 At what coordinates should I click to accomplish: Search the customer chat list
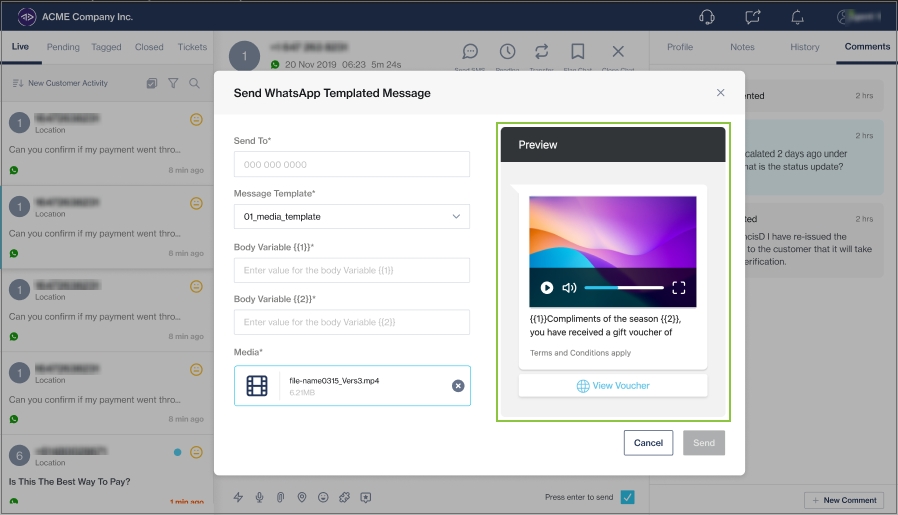195,84
